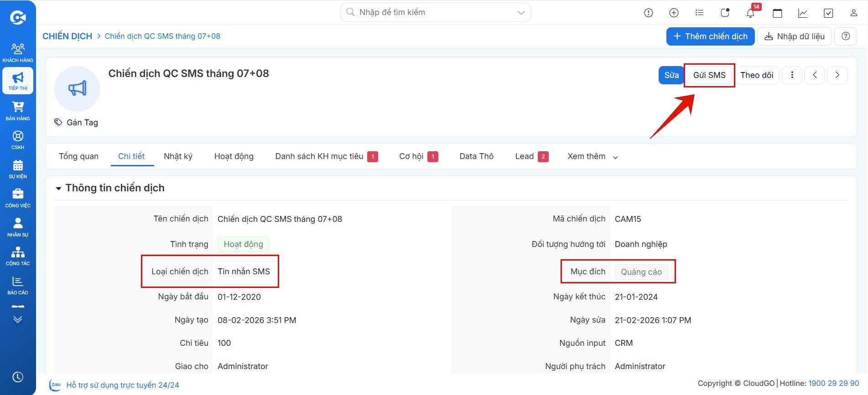
Task: Click the quick create plus circle icon
Action: (x=674, y=13)
